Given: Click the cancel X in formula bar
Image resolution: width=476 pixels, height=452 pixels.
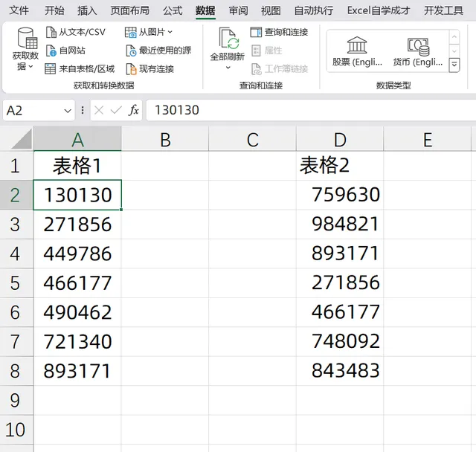Looking at the screenshot, I should 99,110.
